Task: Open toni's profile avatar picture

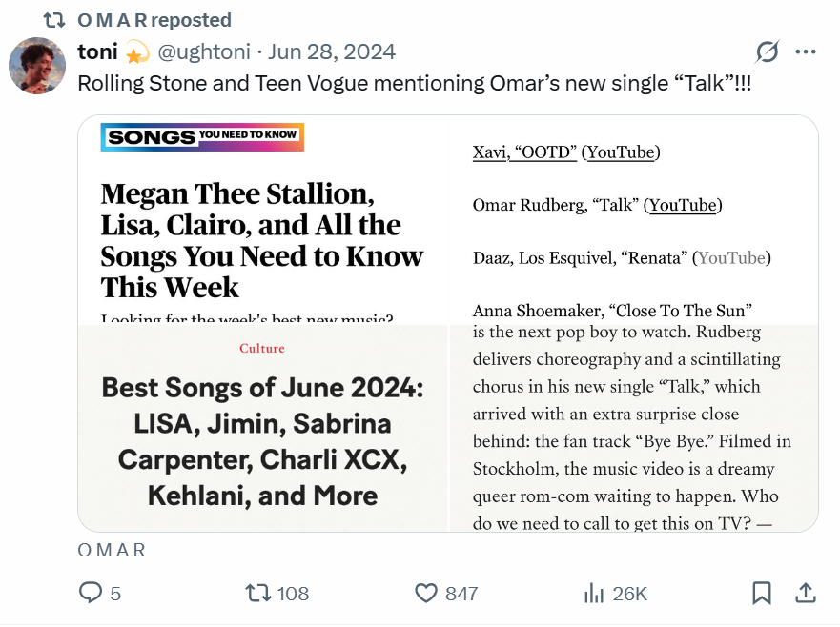Action: coord(37,66)
